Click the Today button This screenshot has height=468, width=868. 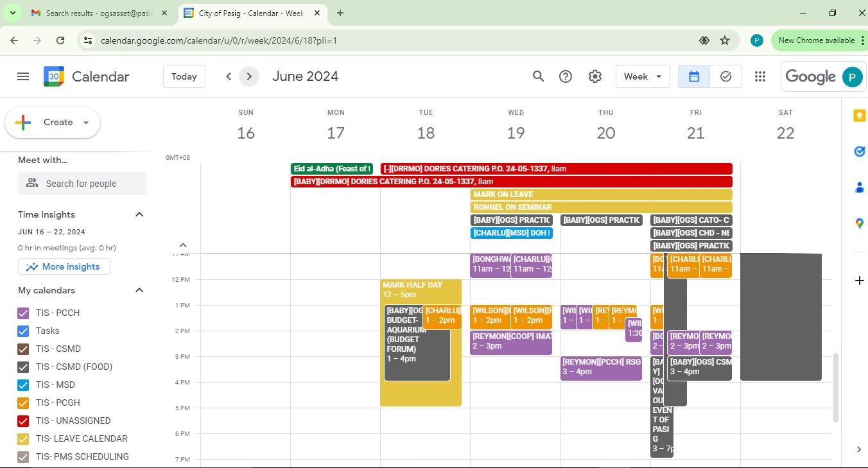click(184, 76)
